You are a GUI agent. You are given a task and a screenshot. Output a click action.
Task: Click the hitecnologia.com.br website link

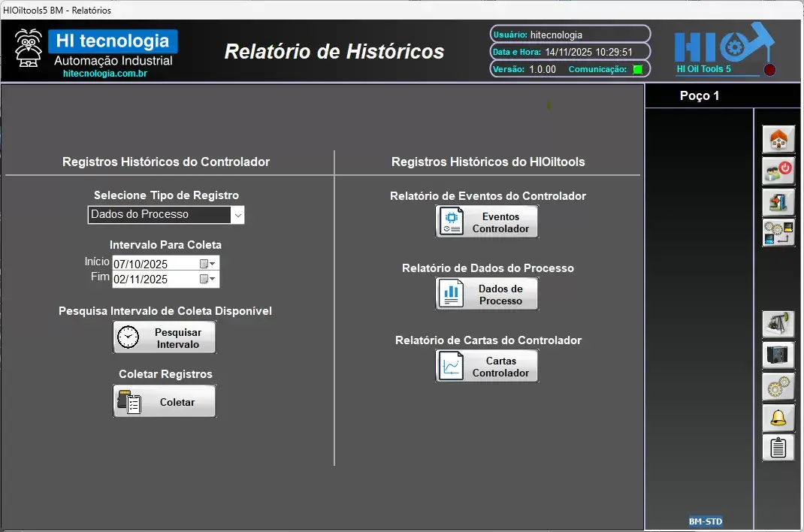tap(104, 74)
